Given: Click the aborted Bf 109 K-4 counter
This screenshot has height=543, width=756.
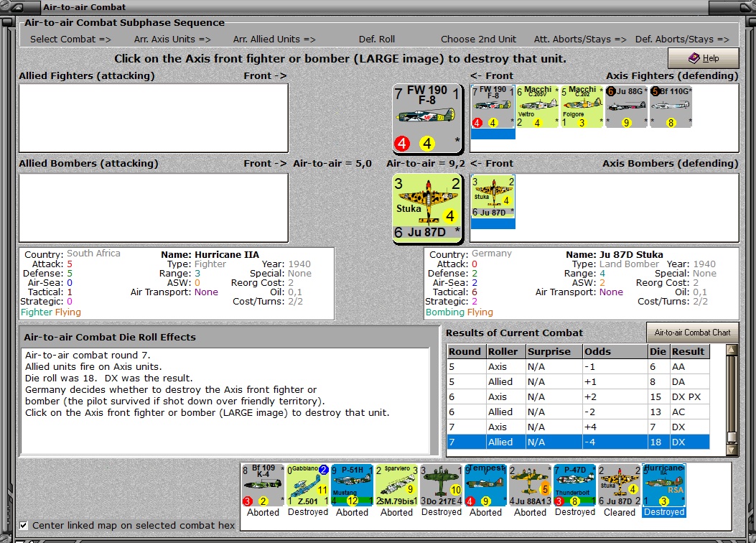Looking at the screenshot, I should point(263,485).
